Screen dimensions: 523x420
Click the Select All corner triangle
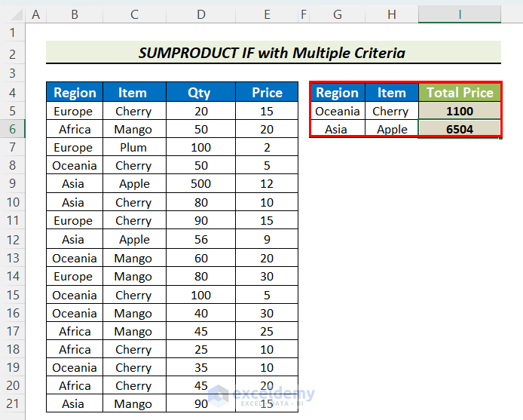13,14
